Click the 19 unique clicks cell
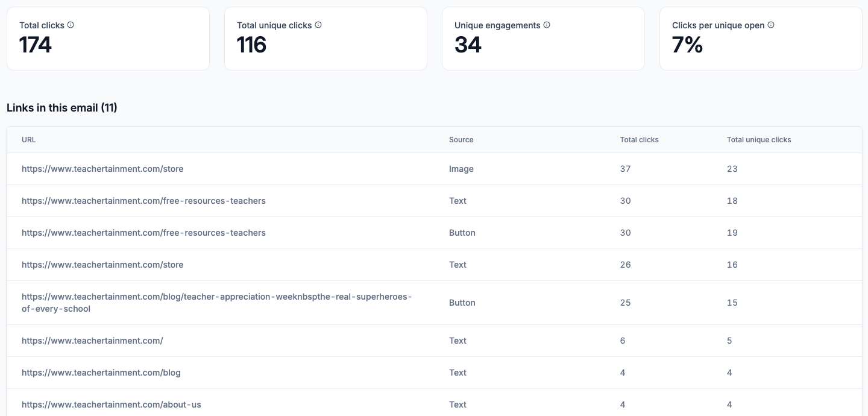The width and height of the screenshot is (868, 416). coord(732,233)
